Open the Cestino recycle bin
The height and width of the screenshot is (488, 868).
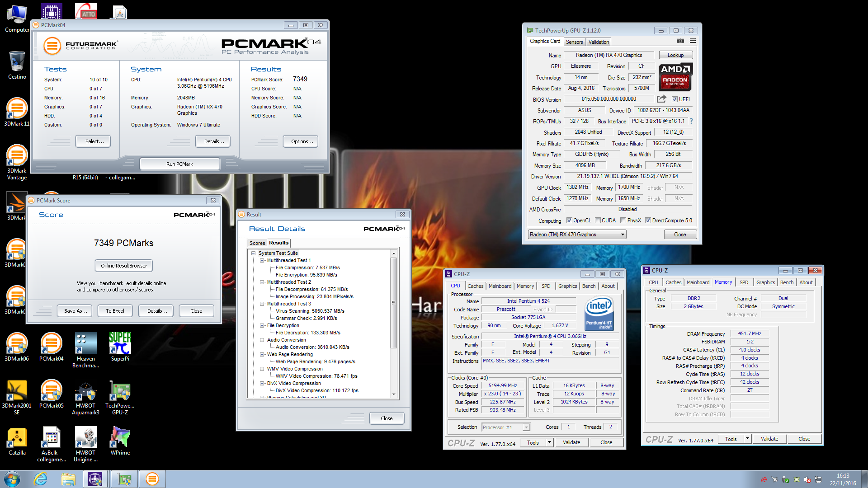tap(17, 65)
